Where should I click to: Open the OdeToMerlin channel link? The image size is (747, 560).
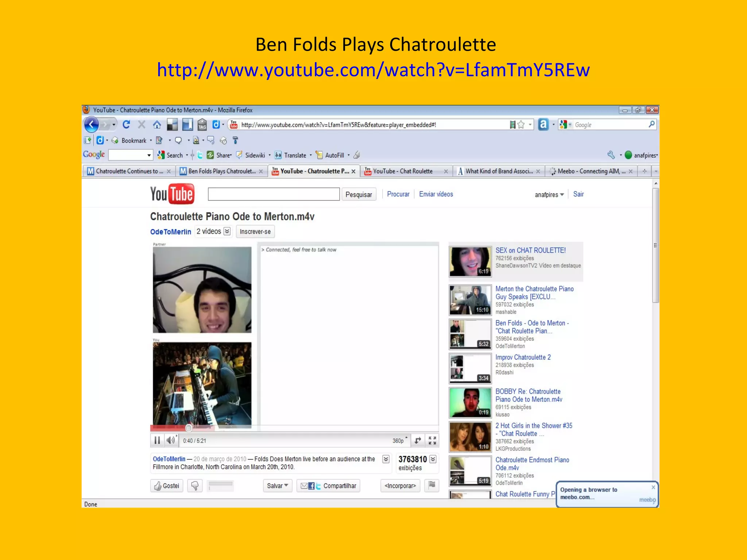pos(170,232)
